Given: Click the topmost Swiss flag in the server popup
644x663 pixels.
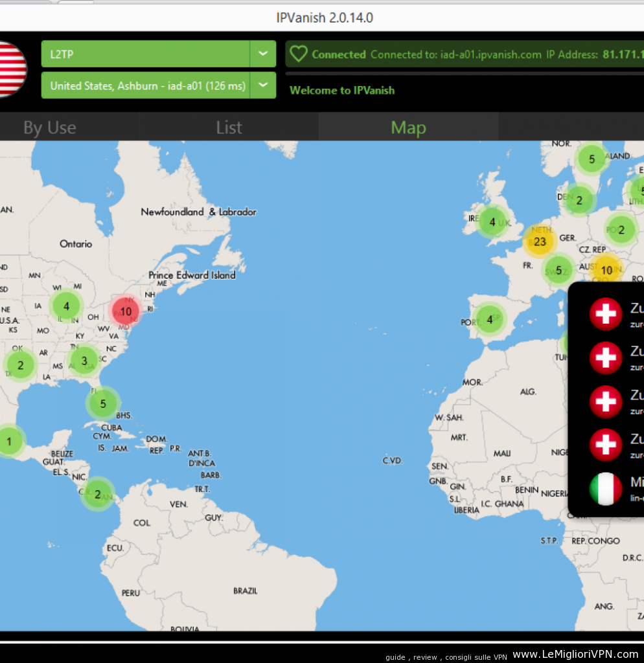Looking at the screenshot, I should (606, 314).
